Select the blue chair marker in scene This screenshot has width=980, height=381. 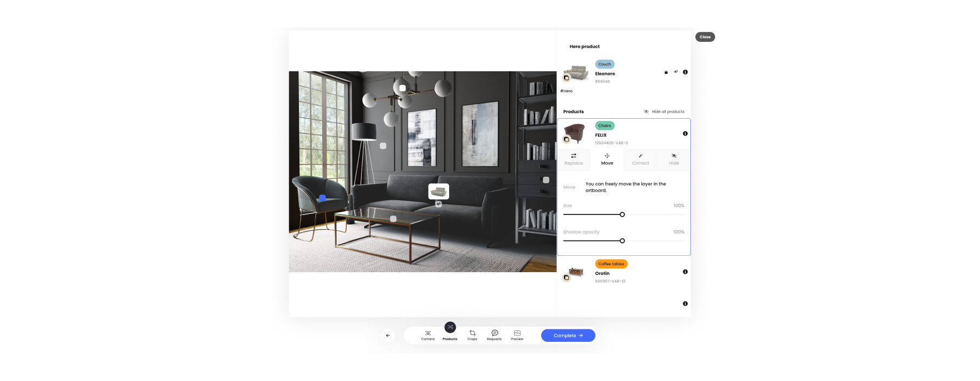[x=322, y=198]
